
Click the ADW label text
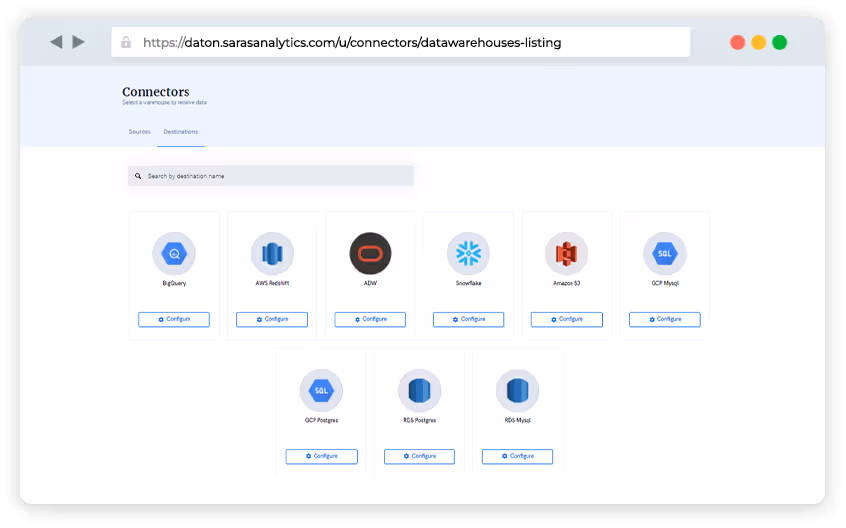tap(370, 283)
